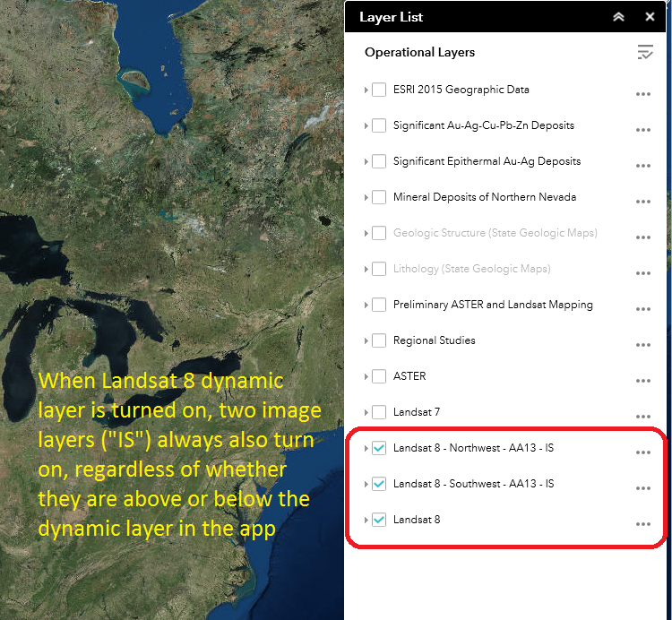Expand the Landsat 8 layer arrow
Viewport: 672px width, 620px height.
[366, 521]
